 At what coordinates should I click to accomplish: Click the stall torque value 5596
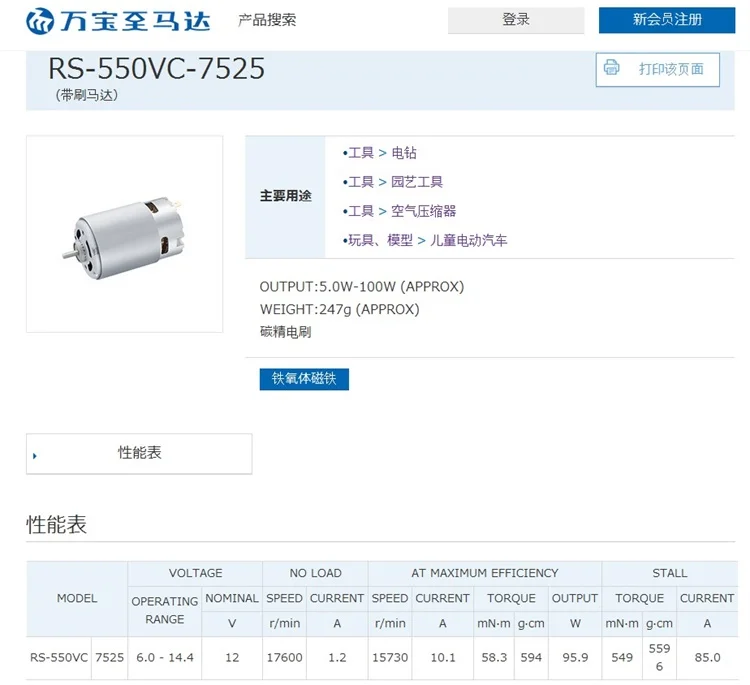coord(659,658)
